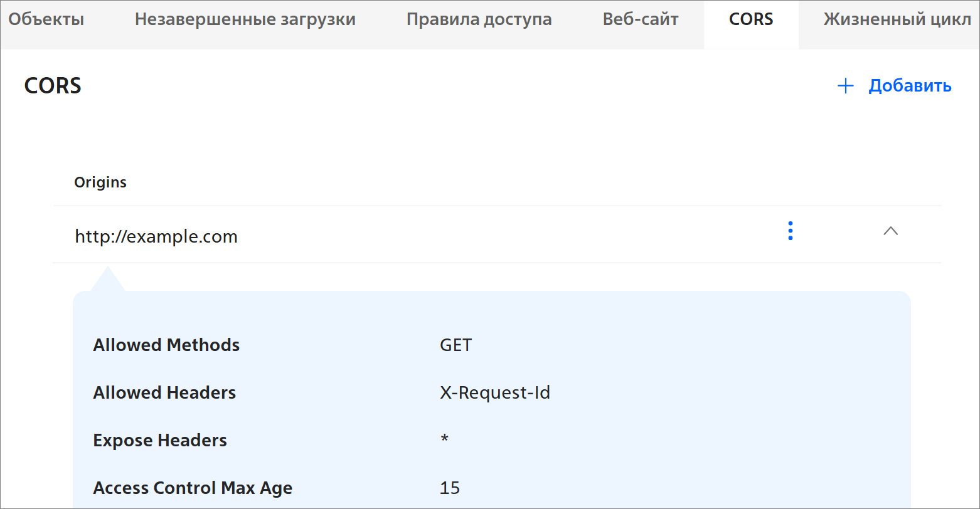Click the X-Request-Id allowed header value

[495, 393]
